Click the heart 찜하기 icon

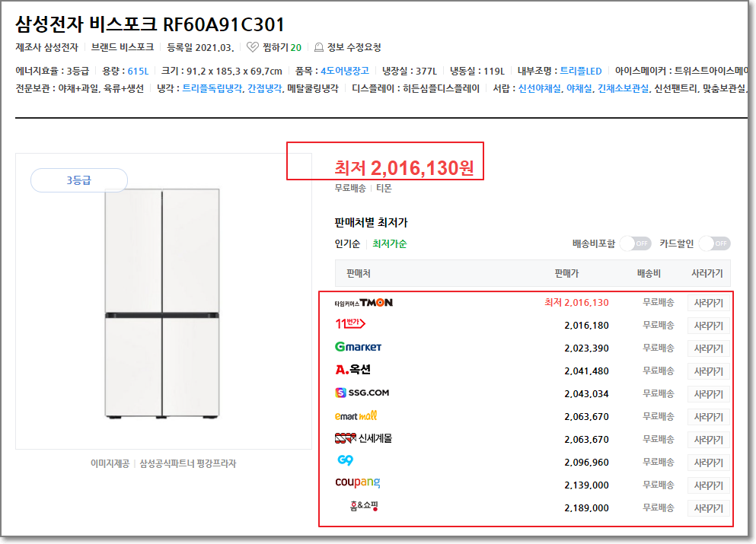click(252, 47)
